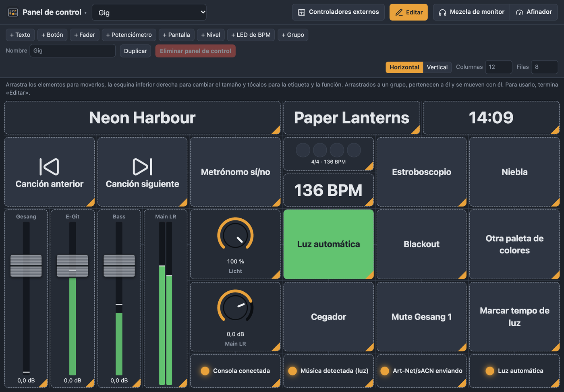Add a + Botón element

point(52,35)
